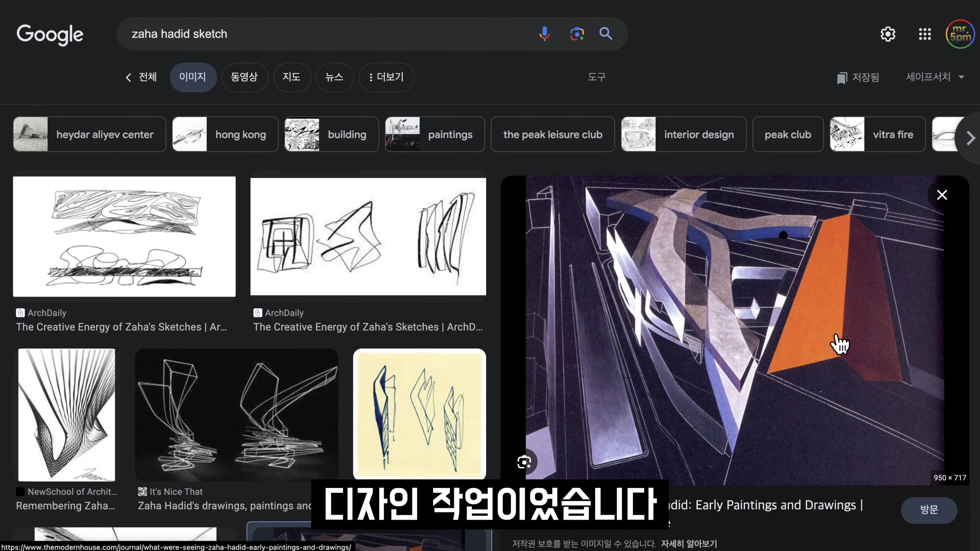980x551 pixels.
Task: Open yellow paper blue sketch thumbnail
Action: pos(419,414)
